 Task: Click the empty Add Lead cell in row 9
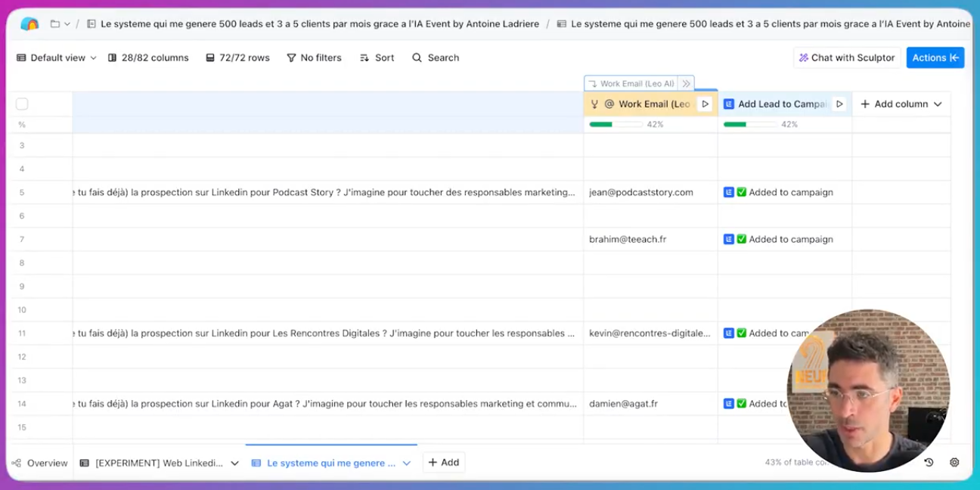[785, 286]
